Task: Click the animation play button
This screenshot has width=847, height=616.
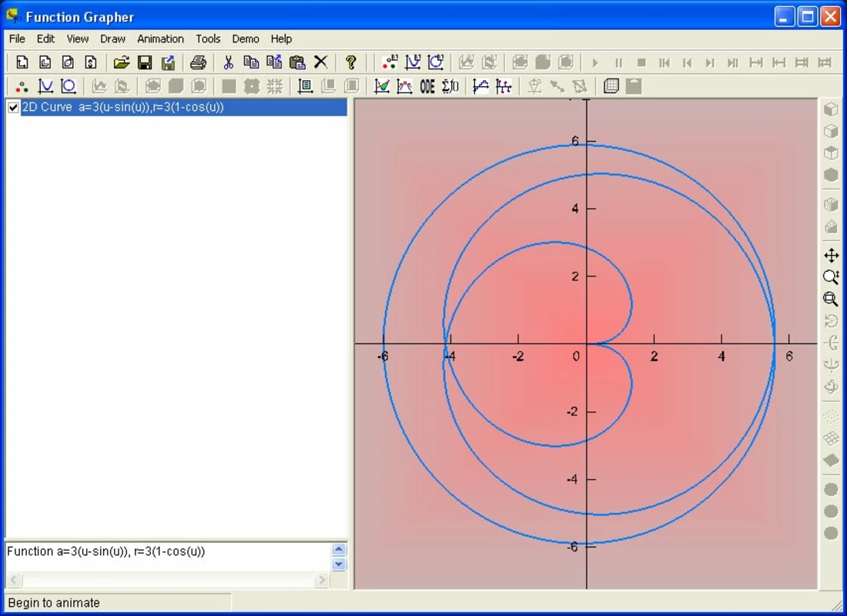Action: click(x=595, y=62)
